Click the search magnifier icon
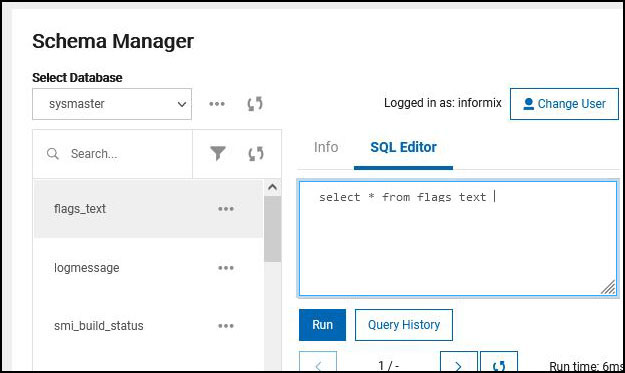 pos(53,153)
